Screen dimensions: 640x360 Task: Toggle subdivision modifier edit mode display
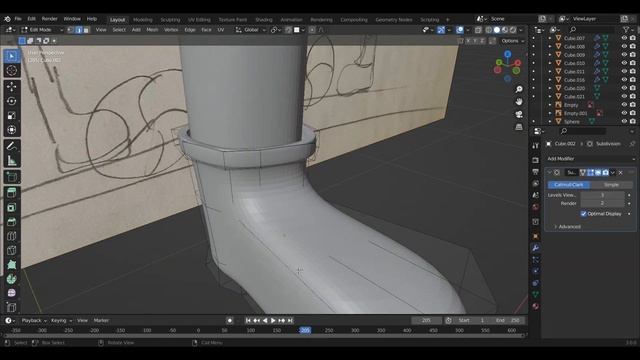click(590, 173)
